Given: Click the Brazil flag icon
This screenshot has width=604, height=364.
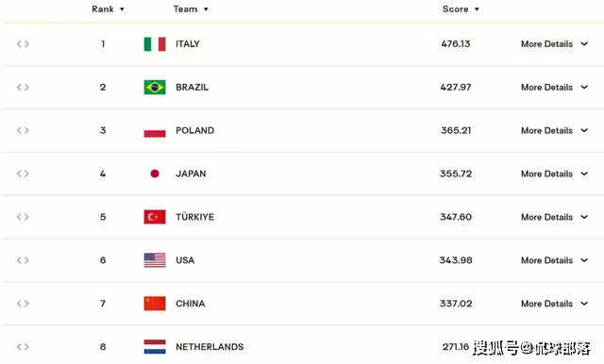Looking at the screenshot, I should coord(155,88).
